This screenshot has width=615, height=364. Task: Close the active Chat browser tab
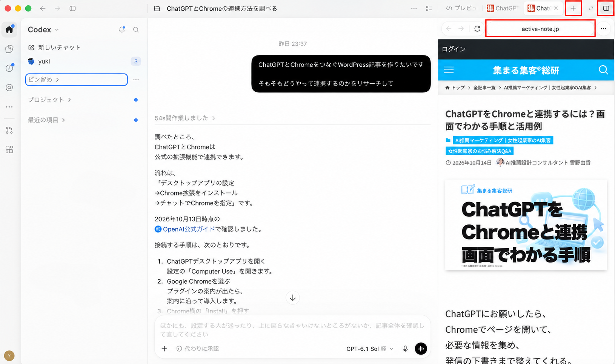pyautogui.click(x=556, y=8)
